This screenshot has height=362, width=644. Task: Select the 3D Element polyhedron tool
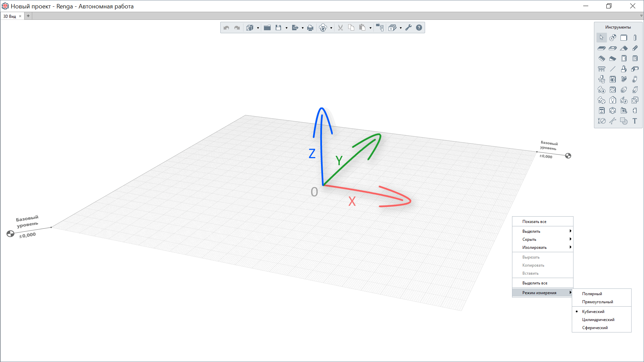point(613,110)
